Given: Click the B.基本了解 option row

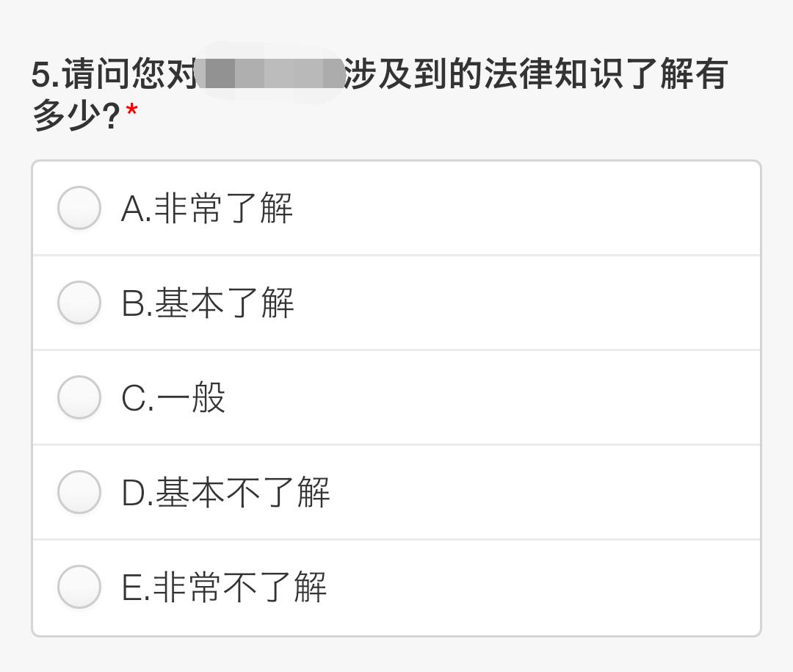Looking at the screenshot, I should pyautogui.click(x=396, y=303).
